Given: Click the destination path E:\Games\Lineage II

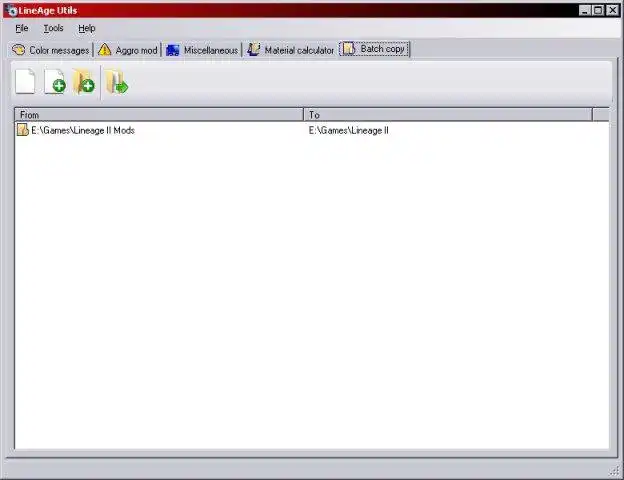Looking at the screenshot, I should [349, 130].
